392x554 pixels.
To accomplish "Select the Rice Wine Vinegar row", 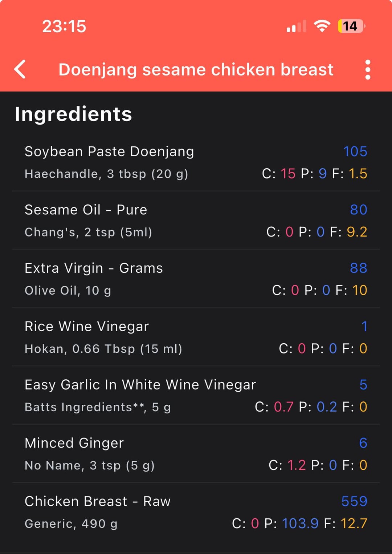I will click(x=87, y=327).
